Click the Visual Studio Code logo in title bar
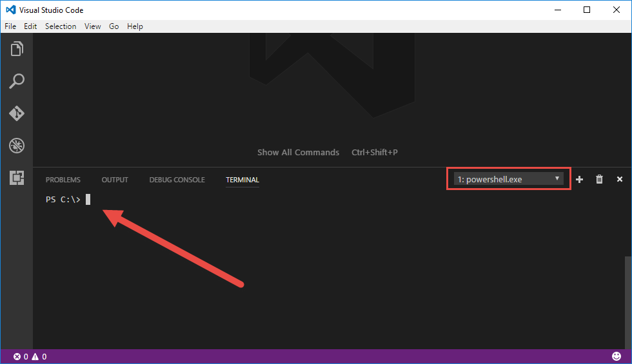The image size is (632, 364). pos(11,10)
